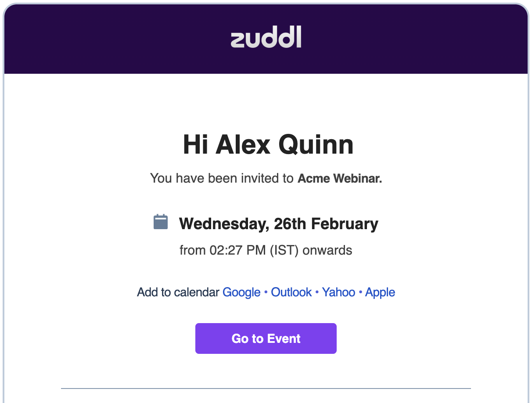Add event to Yahoo calendar
Viewport: 532px width, 403px height.
pyautogui.click(x=338, y=292)
